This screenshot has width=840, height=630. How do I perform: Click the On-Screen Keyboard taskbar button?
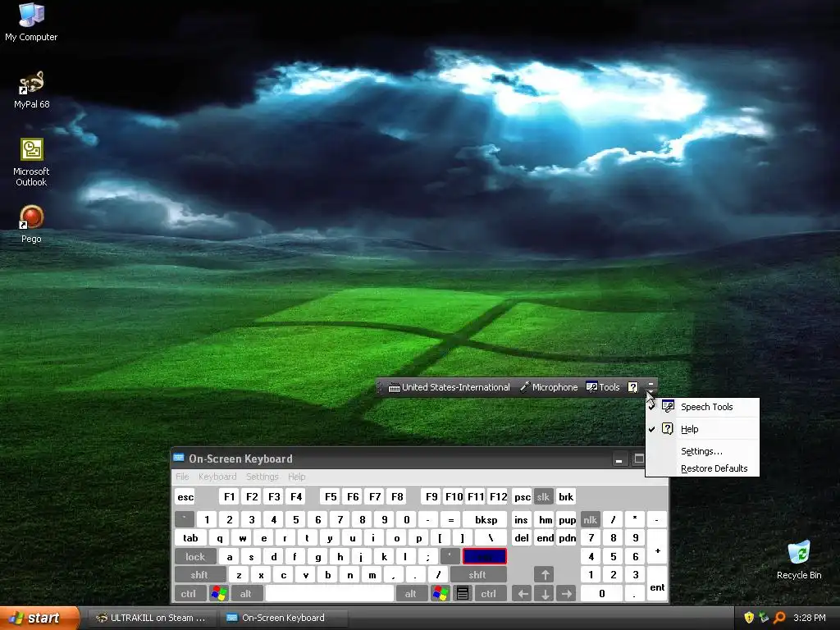click(284, 618)
